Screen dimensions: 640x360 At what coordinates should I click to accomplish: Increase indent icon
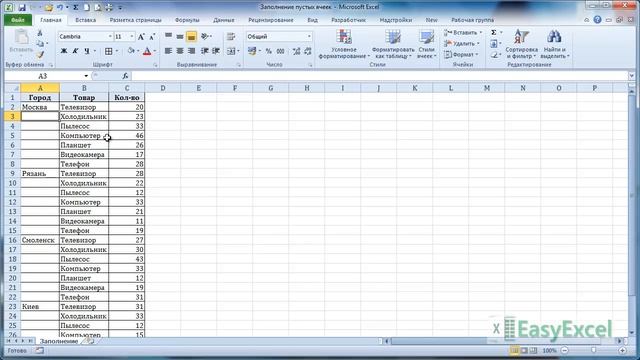[216, 51]
